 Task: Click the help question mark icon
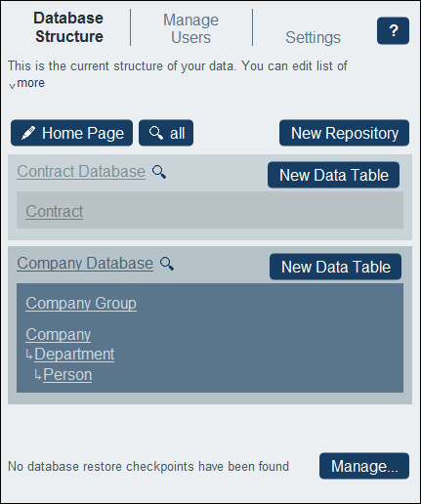point(393,30)
